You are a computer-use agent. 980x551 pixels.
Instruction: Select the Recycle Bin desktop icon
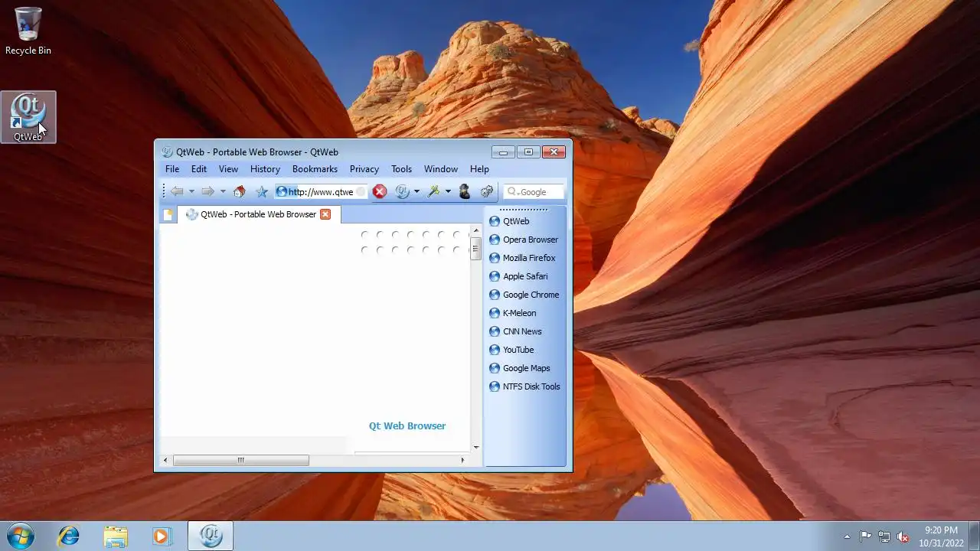tap(28, 31)
